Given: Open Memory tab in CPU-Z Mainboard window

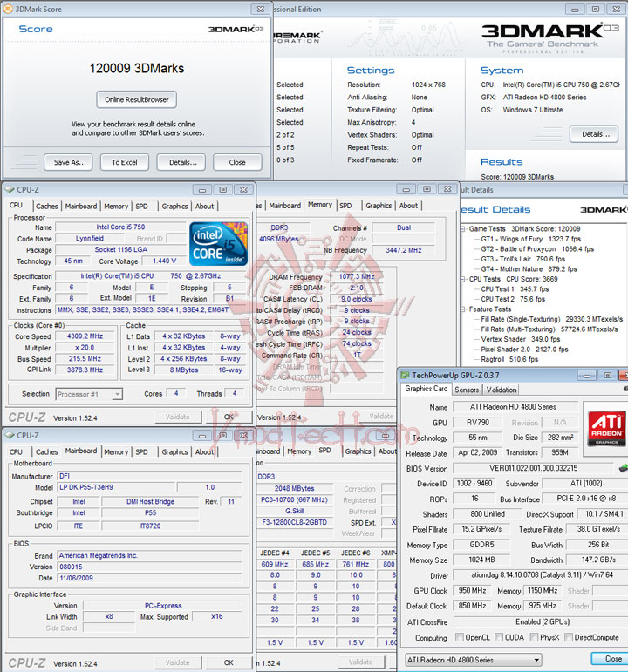Looking at the screenshot, I should 116,452.
